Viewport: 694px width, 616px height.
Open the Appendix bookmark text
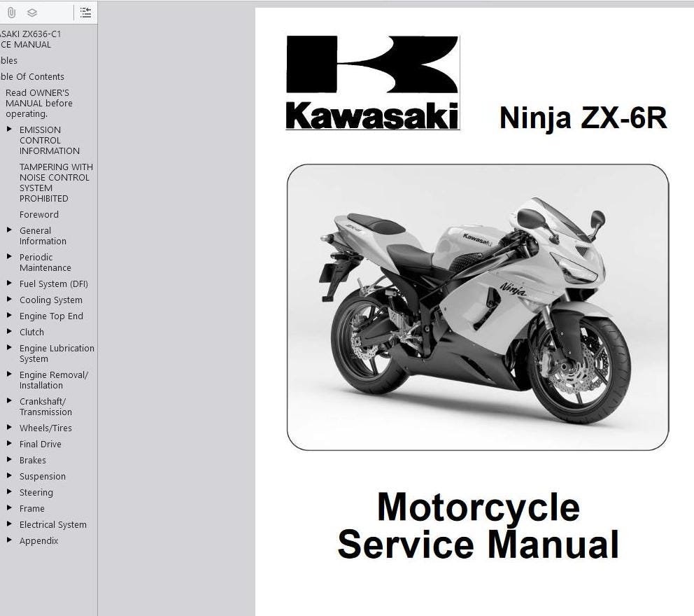(x=39, y=540)
